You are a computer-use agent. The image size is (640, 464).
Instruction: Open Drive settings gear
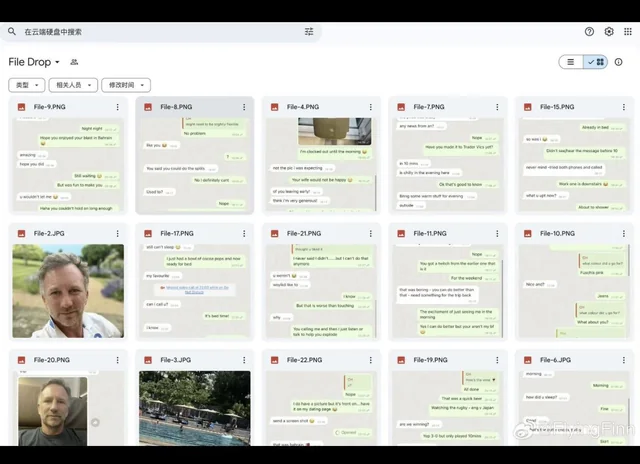(x=608, y=32)
